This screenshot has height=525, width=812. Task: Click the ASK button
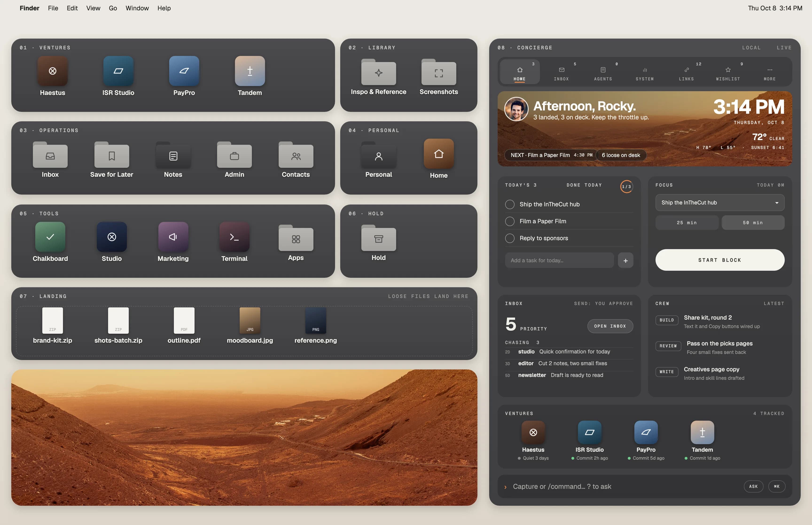click(x=753, y=486)
